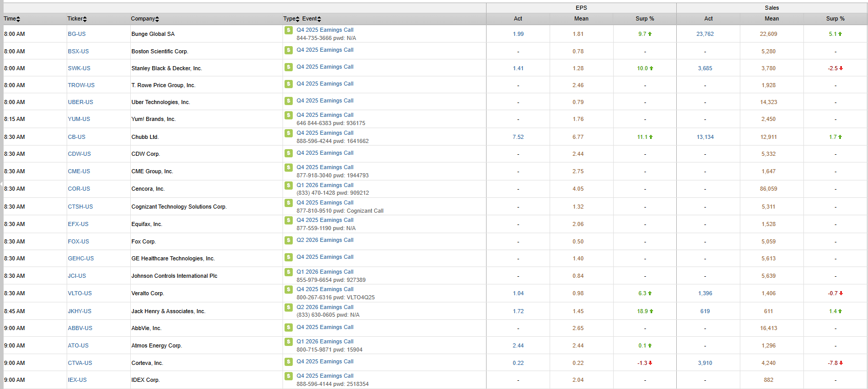868x389 pixels.
Task: Sort the table by Time column
Action: pos(12,19)
